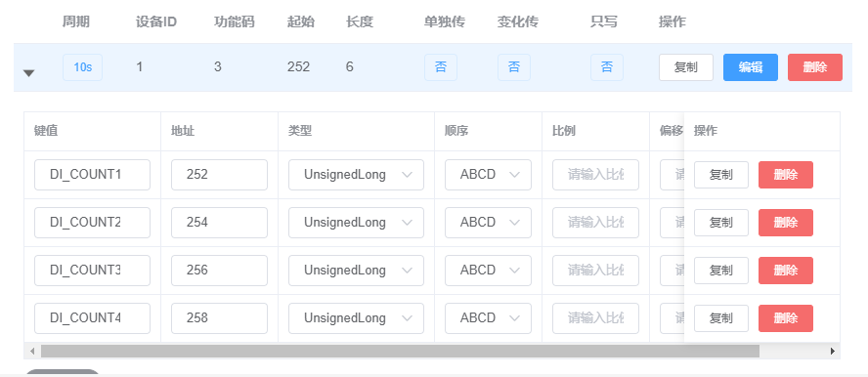The image size is (868, 377).
Task: Click the horizontal scrollbar left arrow
Action: [x=32, y=351]
